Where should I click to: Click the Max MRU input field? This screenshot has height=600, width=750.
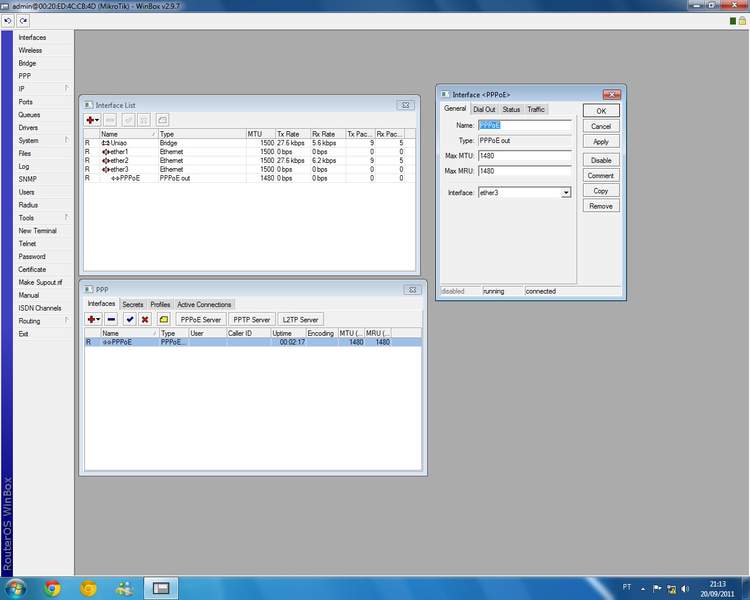point(525,171)
